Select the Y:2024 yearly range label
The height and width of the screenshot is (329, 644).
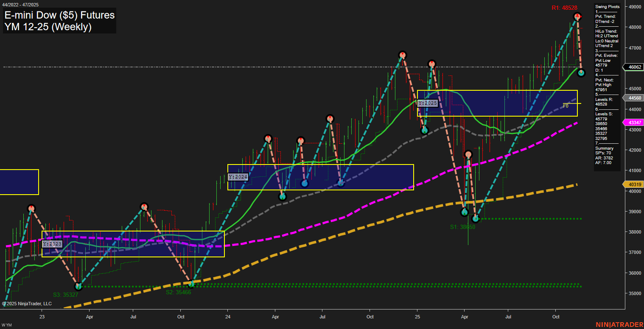pos(238,177)
